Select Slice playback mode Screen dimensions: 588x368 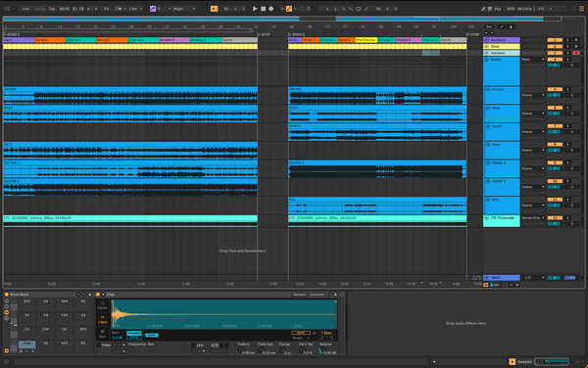click(x=102, y=334)
